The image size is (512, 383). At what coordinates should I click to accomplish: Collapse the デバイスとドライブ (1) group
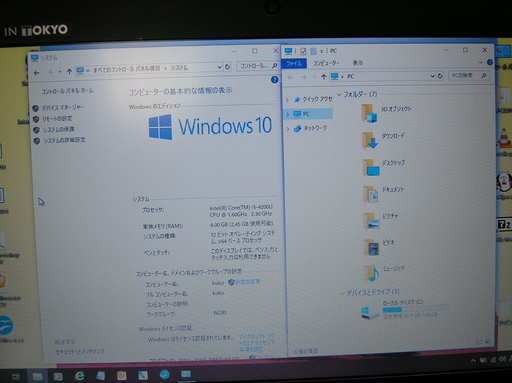point(342,293)
